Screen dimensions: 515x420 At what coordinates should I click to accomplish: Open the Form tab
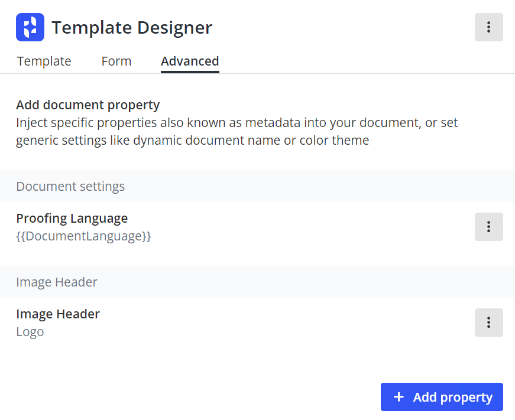point(116,61)
